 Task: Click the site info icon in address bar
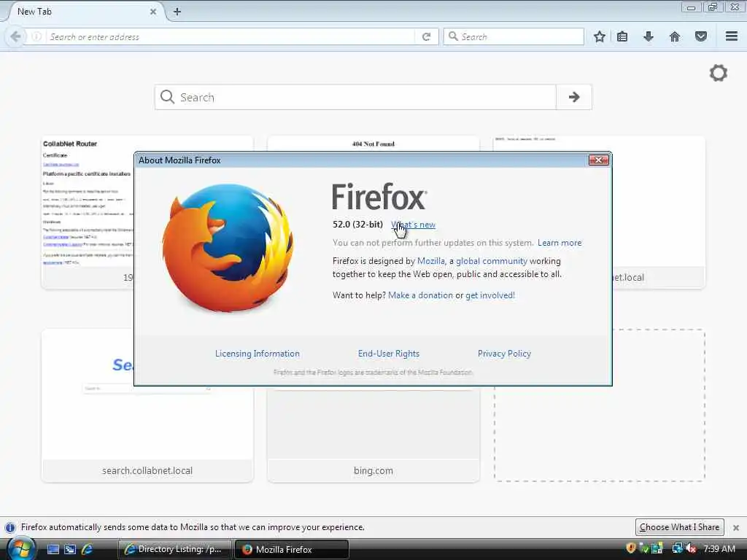tap(36, 36)
